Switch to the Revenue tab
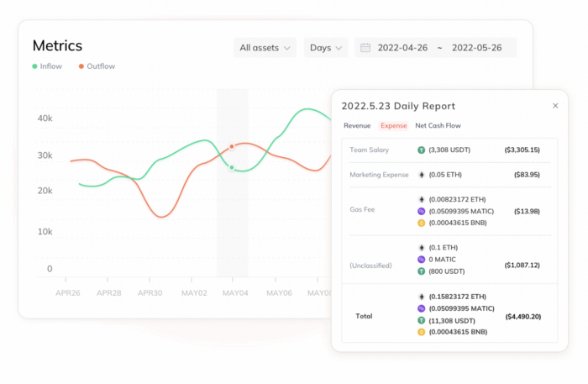Image resolution: width=588 pixels, height=384 pixels. 357,126
